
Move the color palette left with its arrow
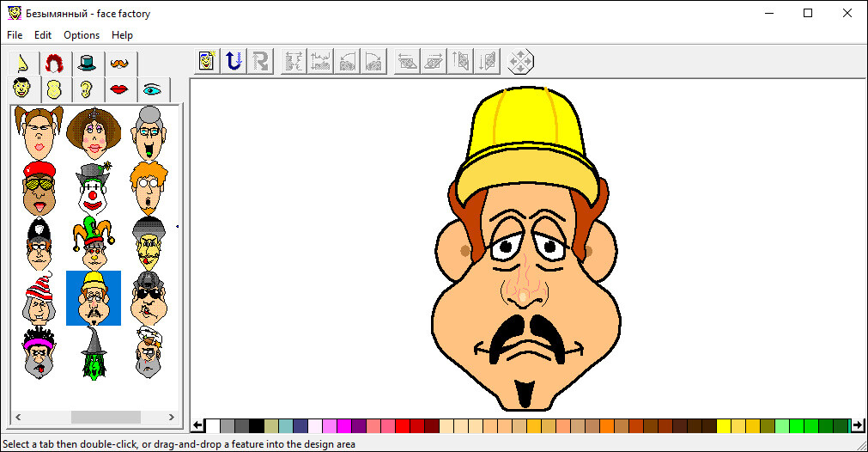[197, 425]
